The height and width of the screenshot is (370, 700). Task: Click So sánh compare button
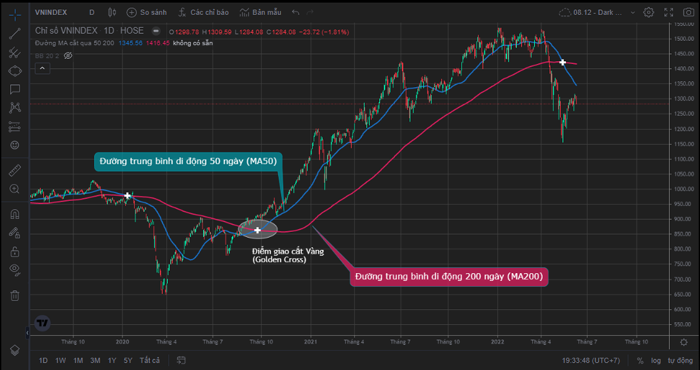coord(147,12)
